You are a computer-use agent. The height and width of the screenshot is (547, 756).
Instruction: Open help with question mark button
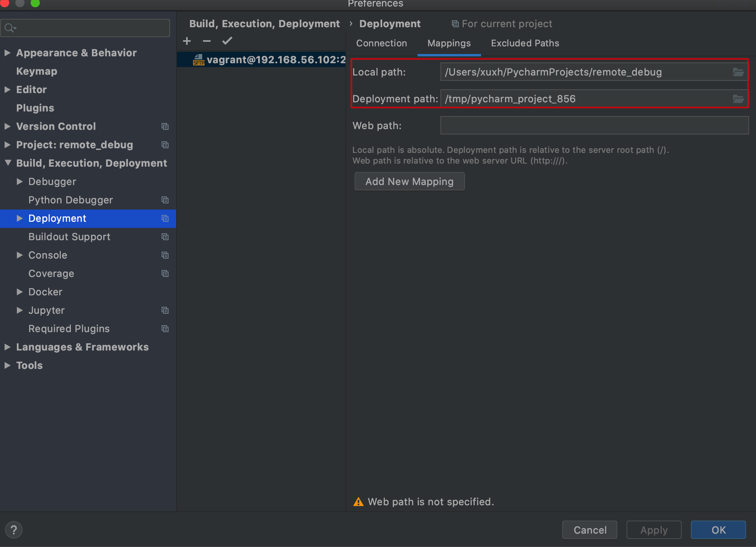[x=14, y=530]
